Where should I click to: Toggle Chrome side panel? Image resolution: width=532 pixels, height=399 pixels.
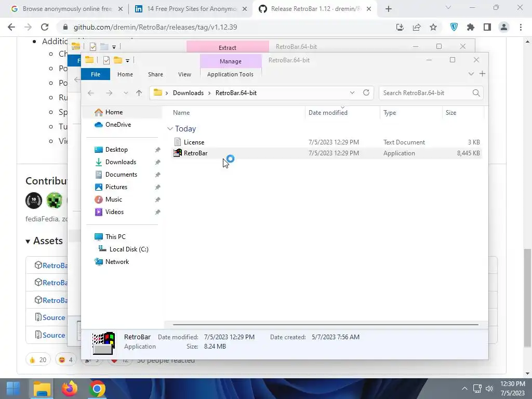[x=487, y=27]
